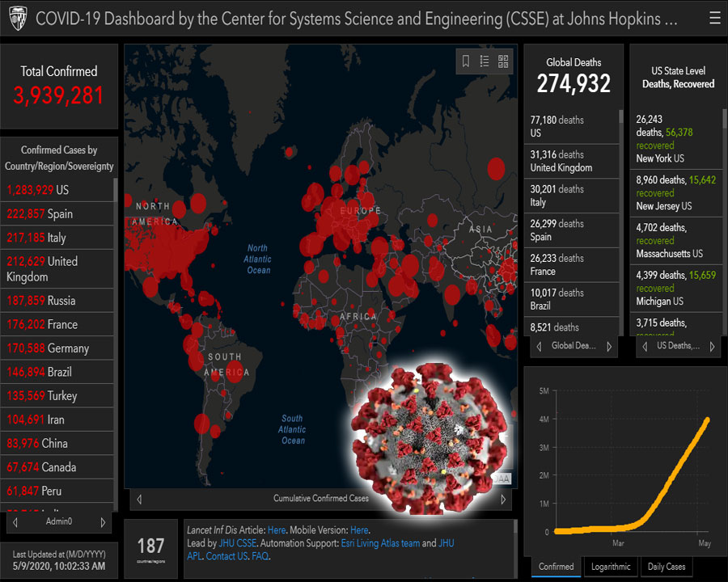Click right arrow of Global Deaths pager

tap(609, 346)
